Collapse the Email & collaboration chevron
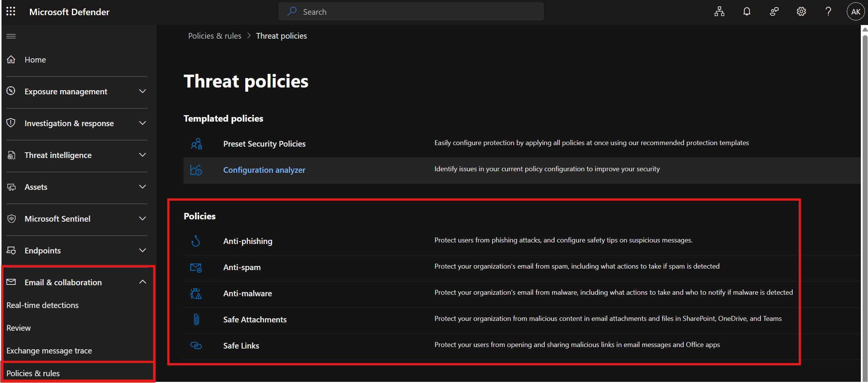Viewport: 868px width, 383px height. point(142,282)
